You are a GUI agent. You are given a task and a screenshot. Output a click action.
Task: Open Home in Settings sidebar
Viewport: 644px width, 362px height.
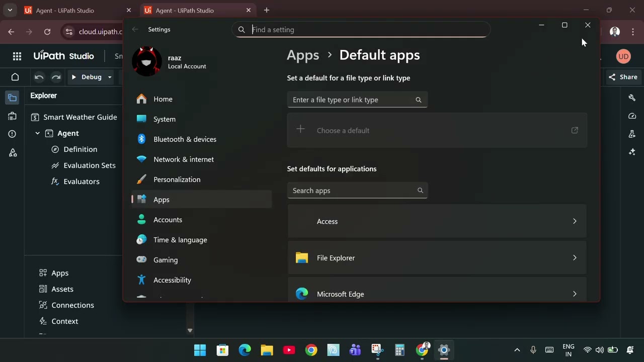(201, 99)
